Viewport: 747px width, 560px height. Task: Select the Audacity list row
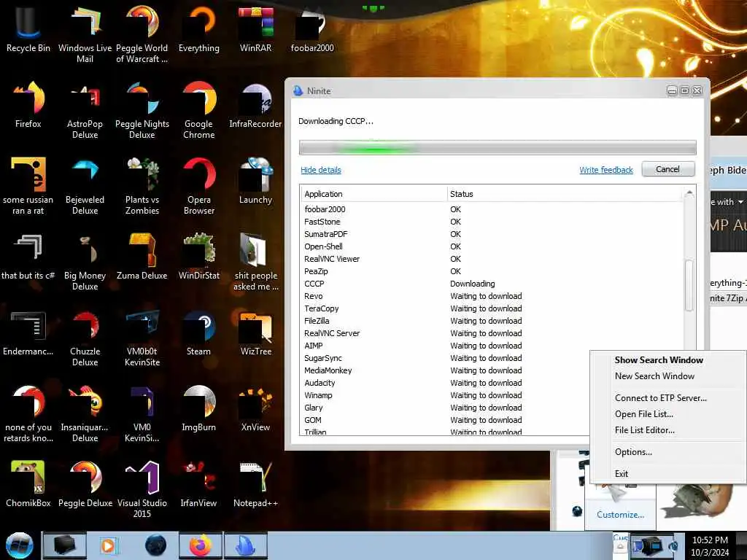click(x=446, y=383)
